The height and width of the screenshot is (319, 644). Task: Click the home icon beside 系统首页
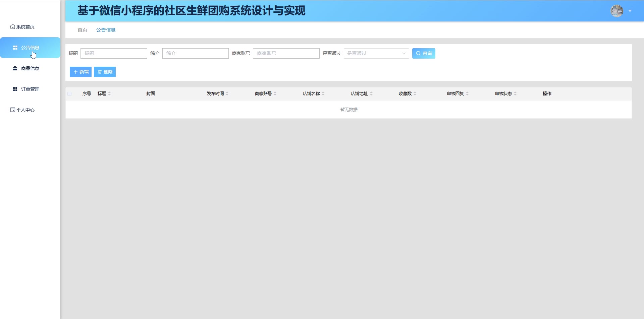(12, 26)
